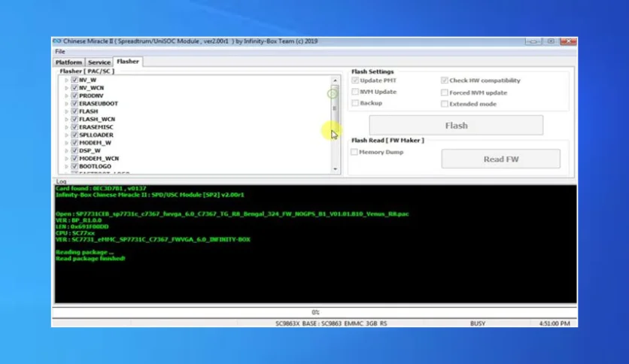Uncheck the NV_W partition checkbox
This screenshot has height=364, width=629.
point(74,80)
